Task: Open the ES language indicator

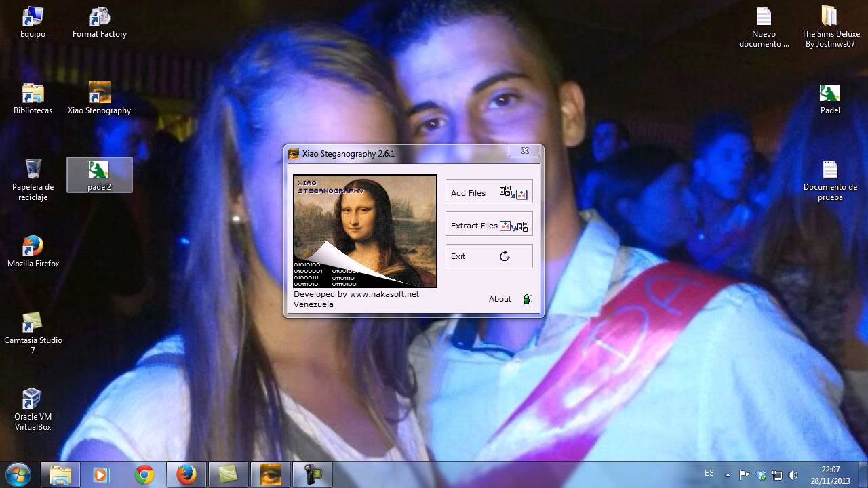Action: pos(709,474)
